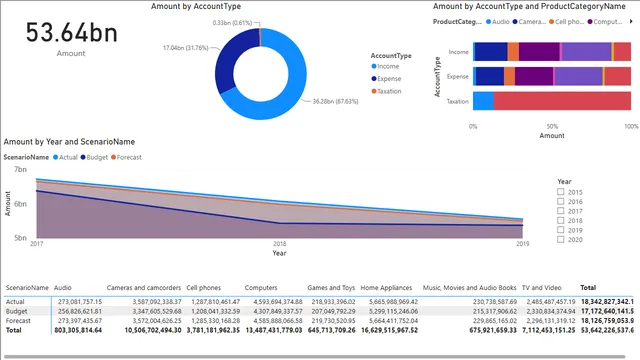Screen dimensions: 640x360
Task: Click the light blue Taxation bar segment
Action: pos(483,101)
